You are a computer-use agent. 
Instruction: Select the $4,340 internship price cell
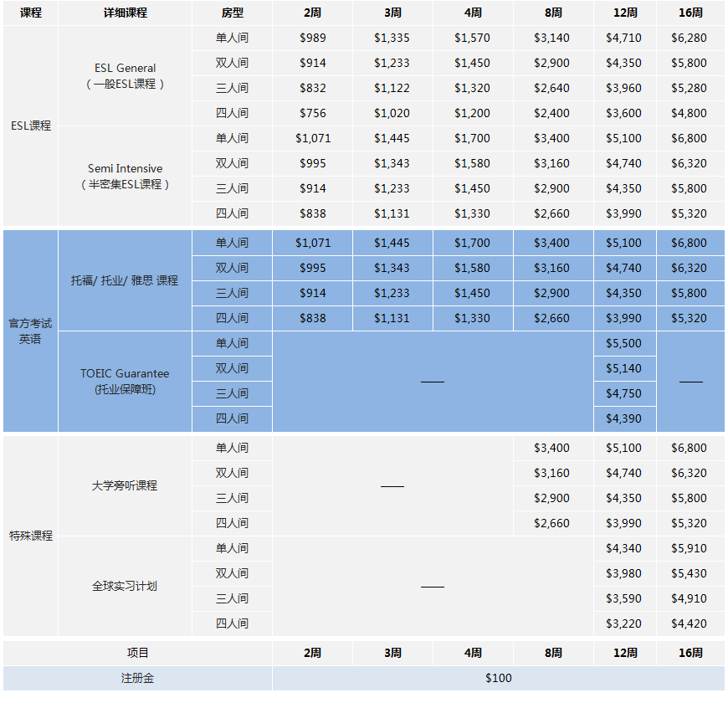pos(624,548)
